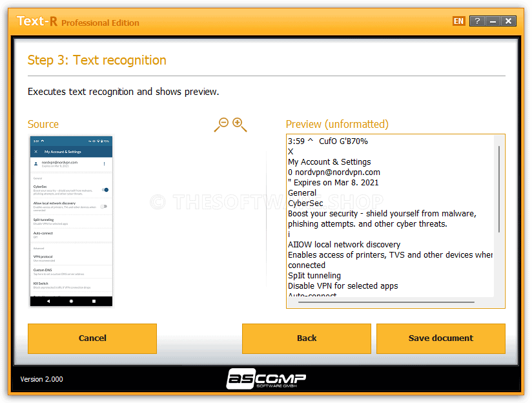Minimize the Text-R window

coord(493,21)
